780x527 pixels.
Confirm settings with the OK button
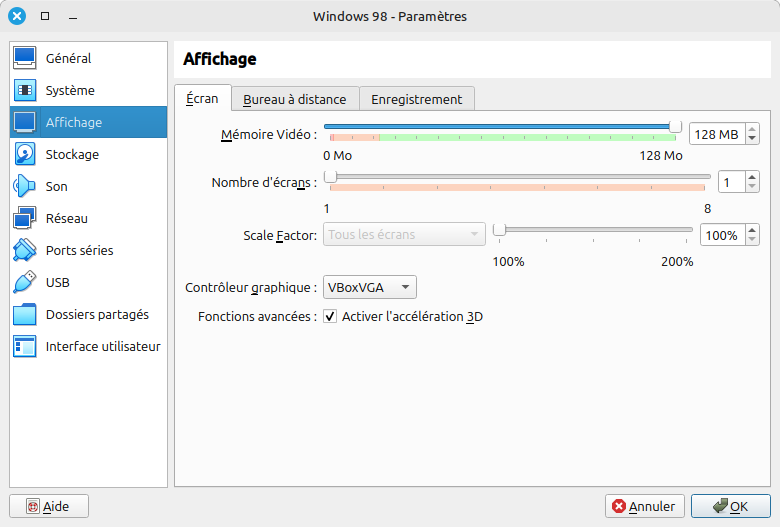click(x=730, y=506)
